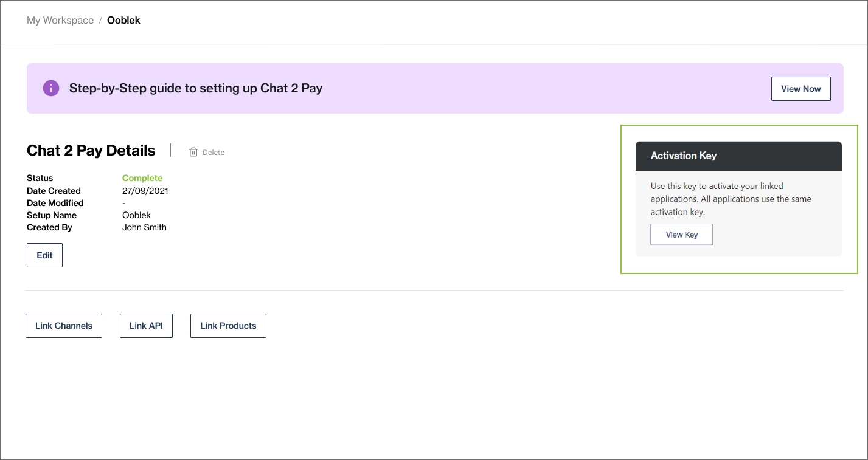Reveal the activation key with View Key

tap(681, 235)
